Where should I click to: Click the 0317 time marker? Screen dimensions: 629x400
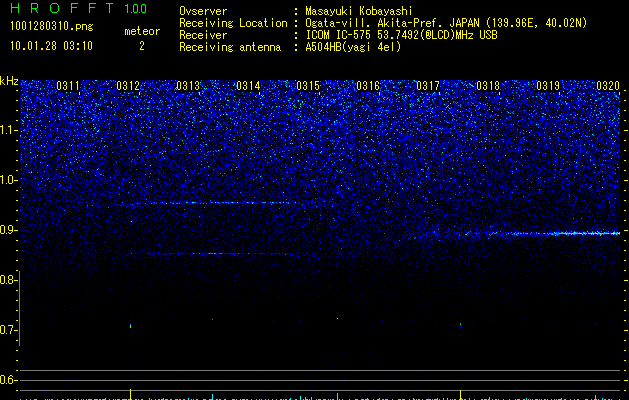[428, 86]
